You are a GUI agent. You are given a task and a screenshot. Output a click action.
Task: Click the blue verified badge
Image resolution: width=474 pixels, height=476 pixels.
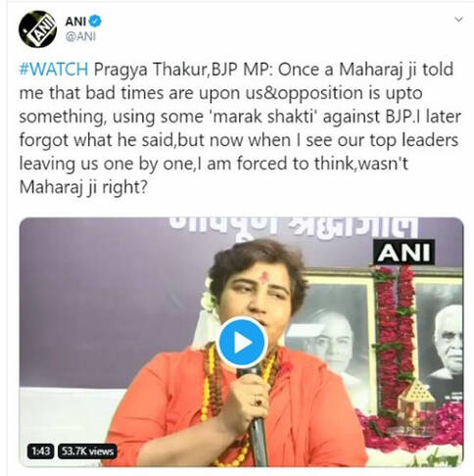coord(95,22)
